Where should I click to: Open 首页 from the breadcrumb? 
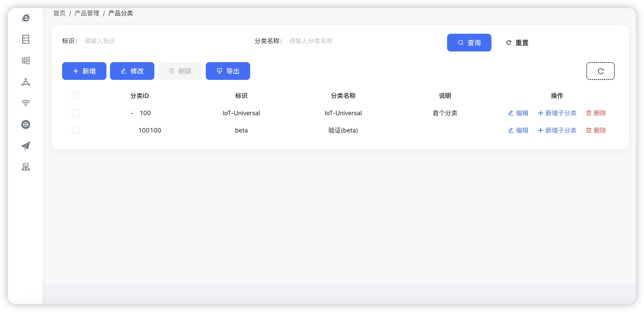point(59,13)
